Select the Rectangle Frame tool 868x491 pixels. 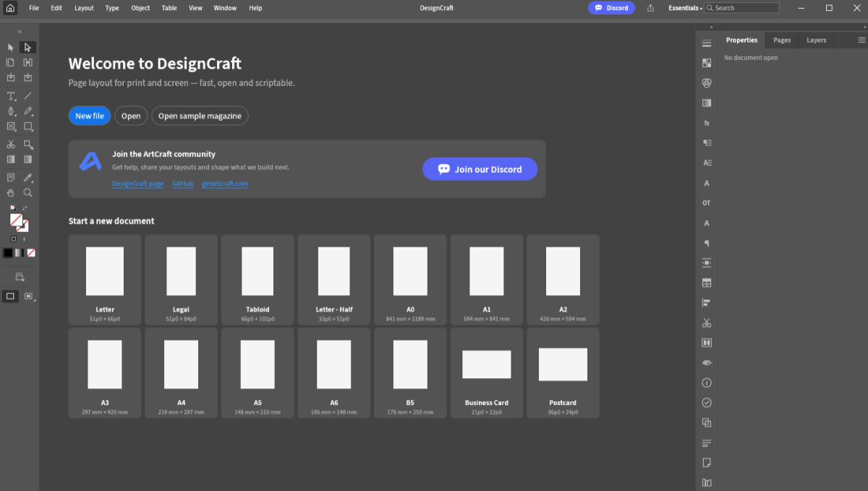[x=11, y=127]
